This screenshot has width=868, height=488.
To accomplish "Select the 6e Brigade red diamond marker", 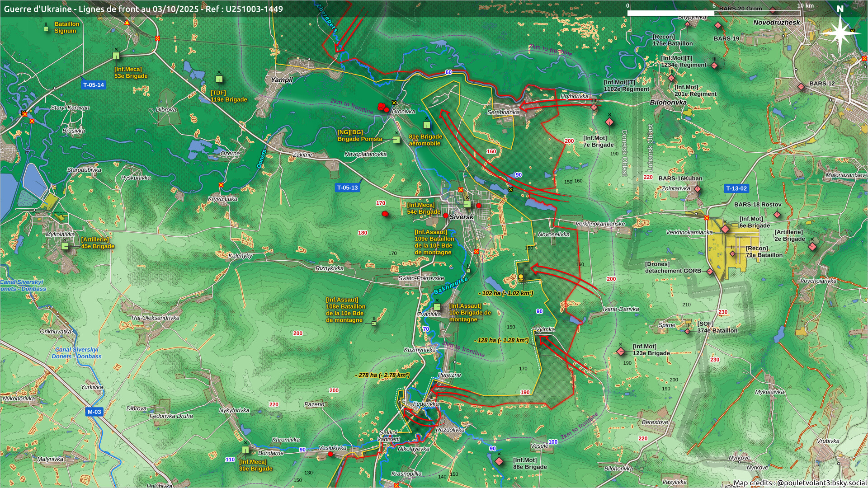I will tap(725, 229).
